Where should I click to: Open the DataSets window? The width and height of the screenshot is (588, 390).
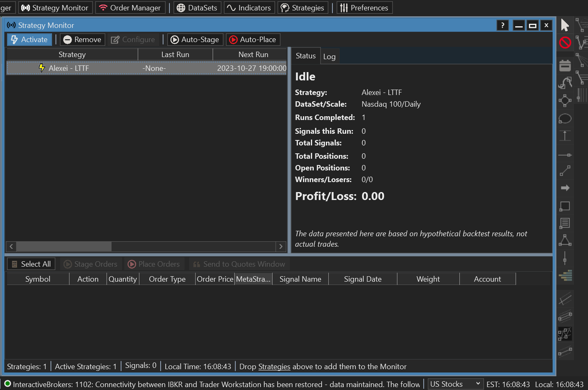(x=197, y=8)
